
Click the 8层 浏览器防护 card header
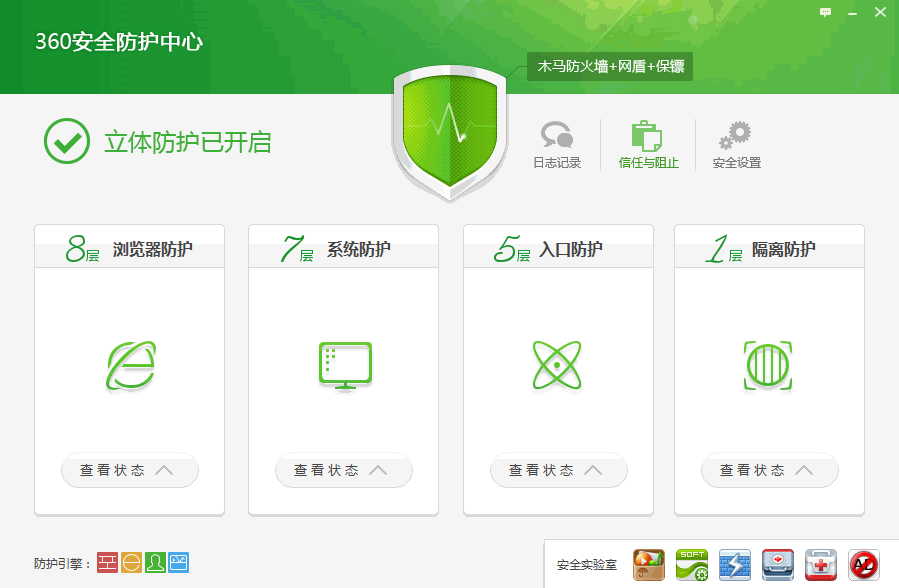pos(130,247)
